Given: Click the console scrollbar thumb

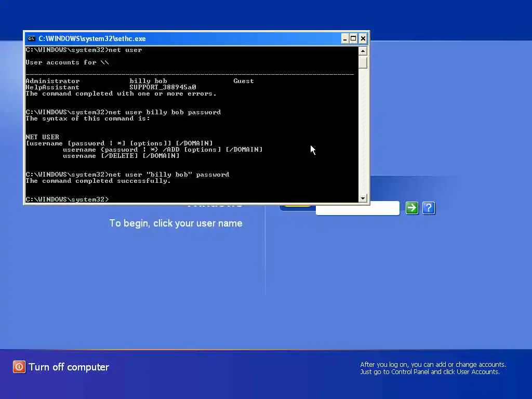Looking at the screenshot, I should [x=363, y=63].
